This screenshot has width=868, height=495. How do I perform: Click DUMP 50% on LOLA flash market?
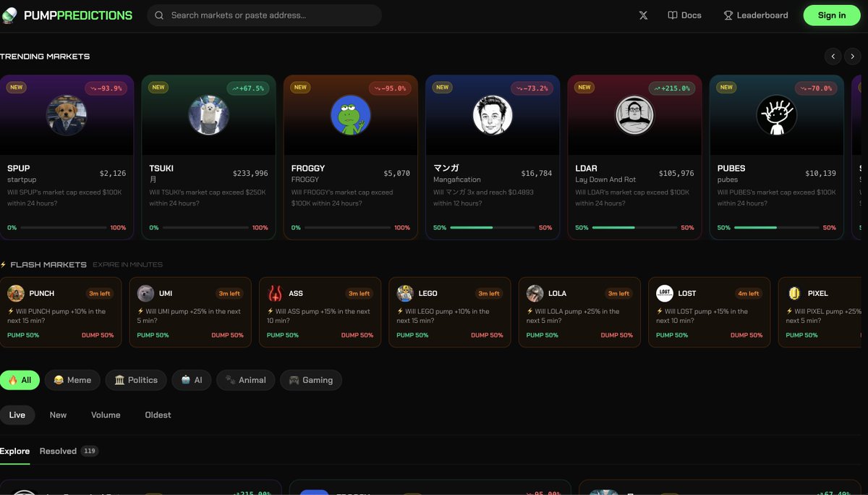click(617, 335)
